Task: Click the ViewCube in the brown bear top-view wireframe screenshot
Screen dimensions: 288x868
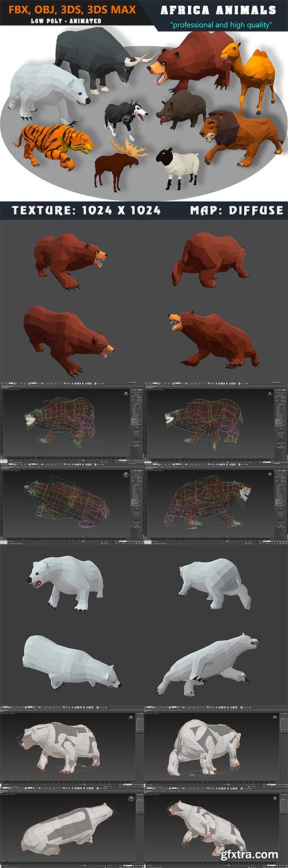Action: click(x=126, y=475)
